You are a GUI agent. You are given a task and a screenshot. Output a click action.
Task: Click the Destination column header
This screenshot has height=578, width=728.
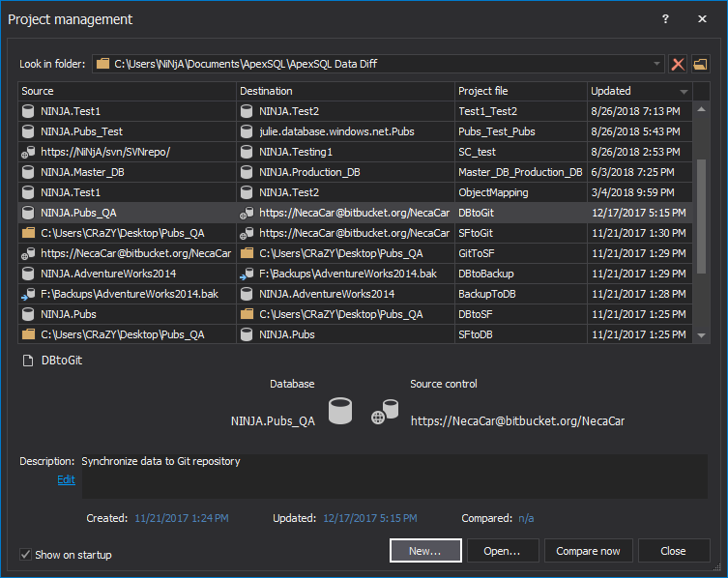click(x=344, y=91)
